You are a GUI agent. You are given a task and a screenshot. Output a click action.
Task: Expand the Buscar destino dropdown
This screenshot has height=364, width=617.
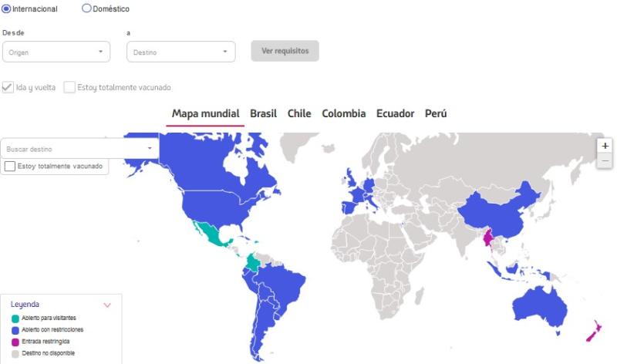tap(79, 148)
